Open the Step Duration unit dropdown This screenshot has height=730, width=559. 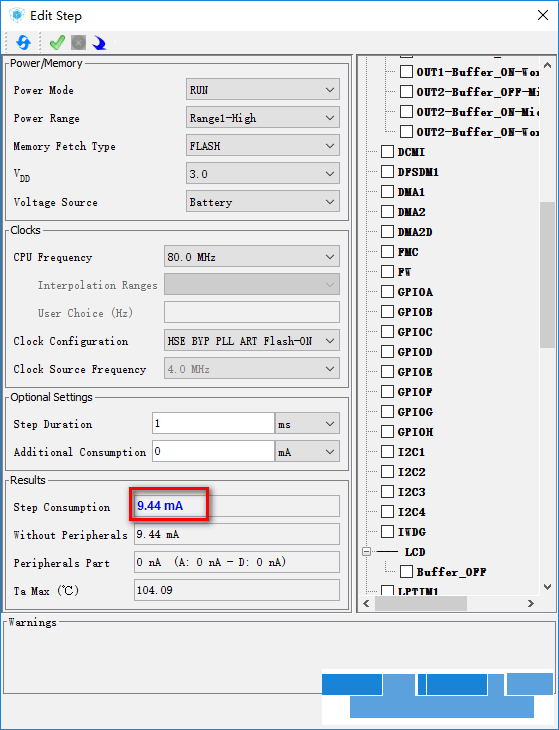point(307,424)
